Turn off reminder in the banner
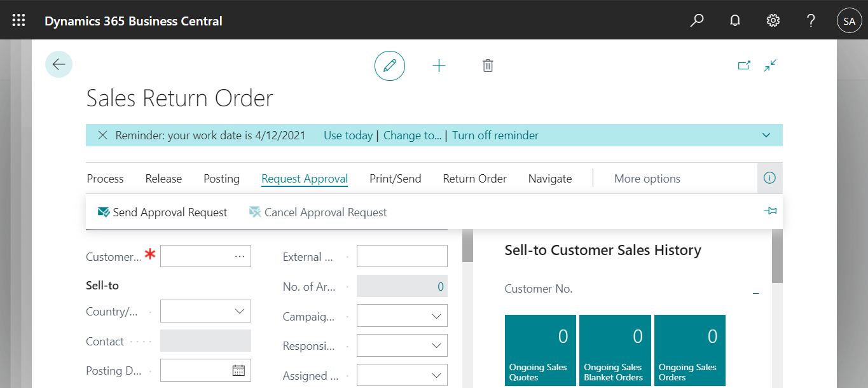The image size is (868, 388). (x=495, y=135)
